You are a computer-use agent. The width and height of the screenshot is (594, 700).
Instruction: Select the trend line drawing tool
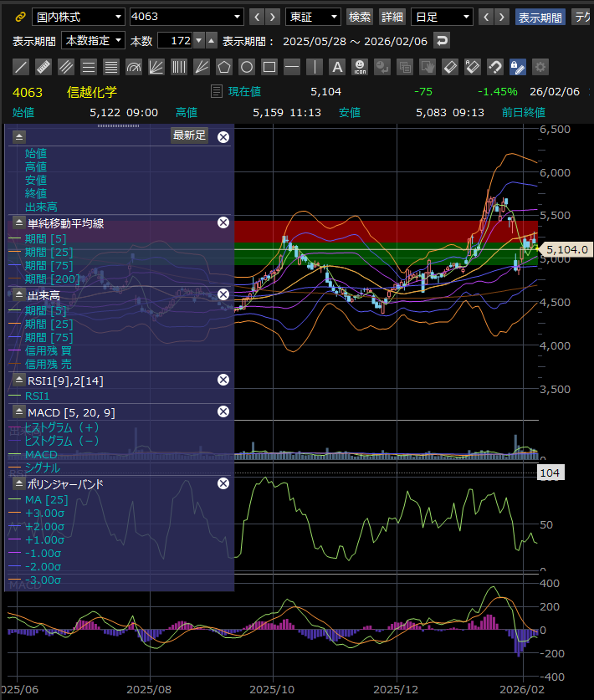click(x=21, y=67)
